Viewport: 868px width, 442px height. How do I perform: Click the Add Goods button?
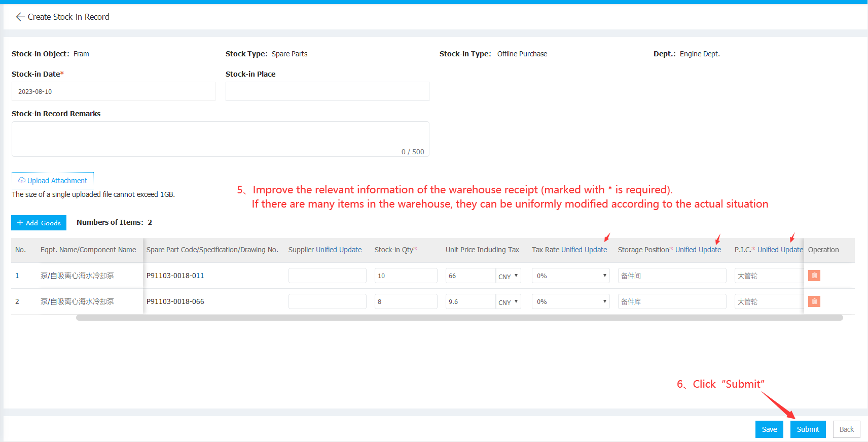pos(39,223)
